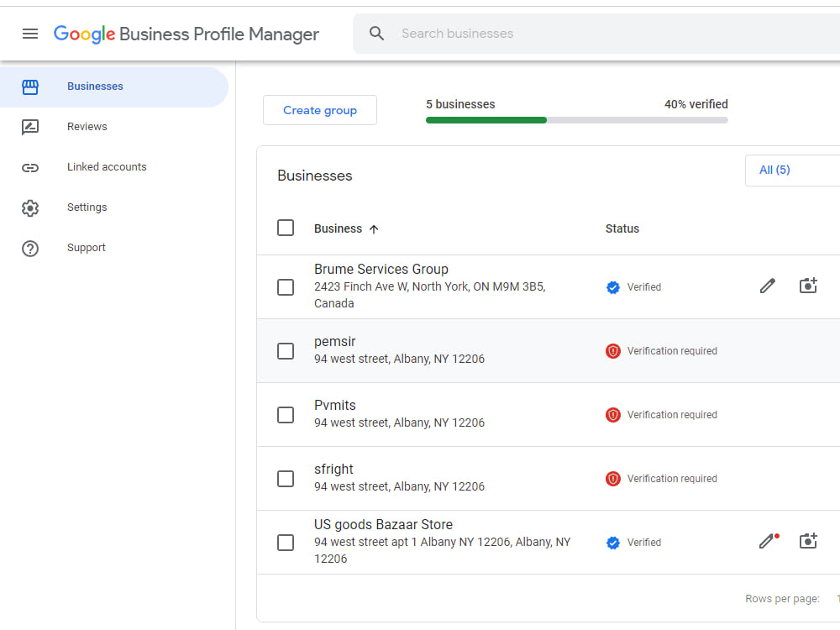Click the Settings gear icon in sidebar
Viewport: 840px width, 630px height.
[30, 207]
